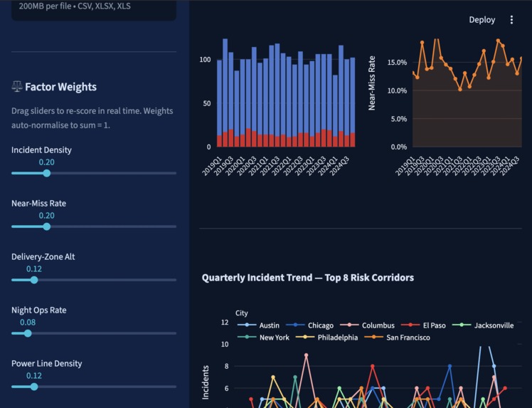Click the scales icon beside Factor Weights
This screenshot has width=532, height=408.
17,87
